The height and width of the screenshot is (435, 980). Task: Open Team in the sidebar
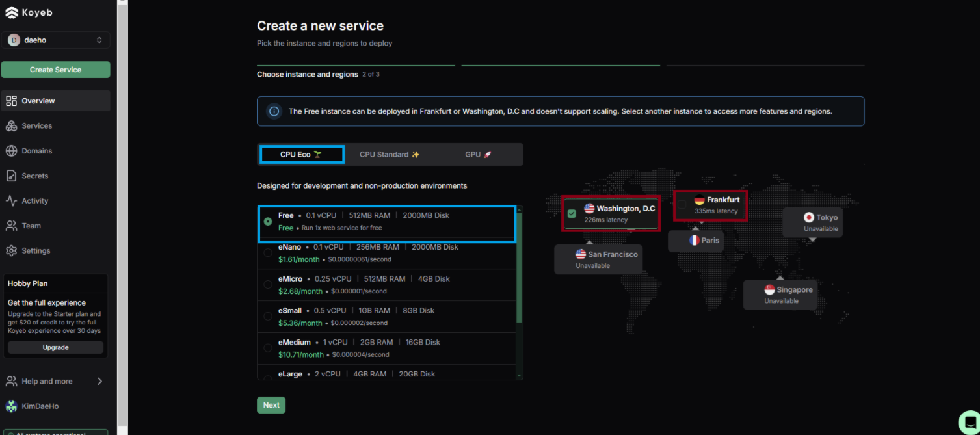pos(55,226)
